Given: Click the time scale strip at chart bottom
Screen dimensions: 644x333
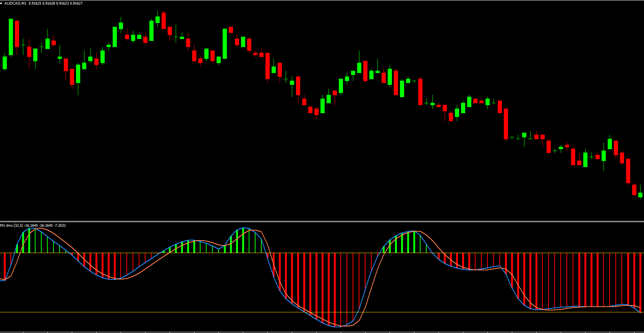Looking at the screenshot, I should tap(322, 332).
